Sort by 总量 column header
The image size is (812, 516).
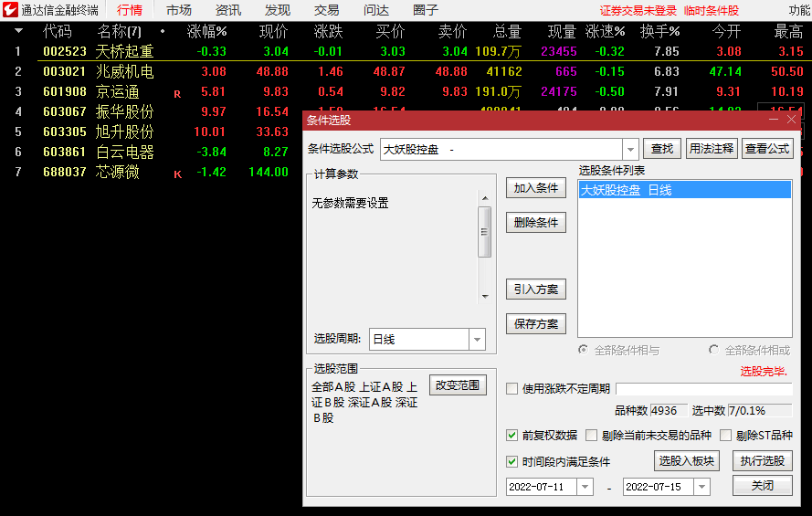pos(507,32)
